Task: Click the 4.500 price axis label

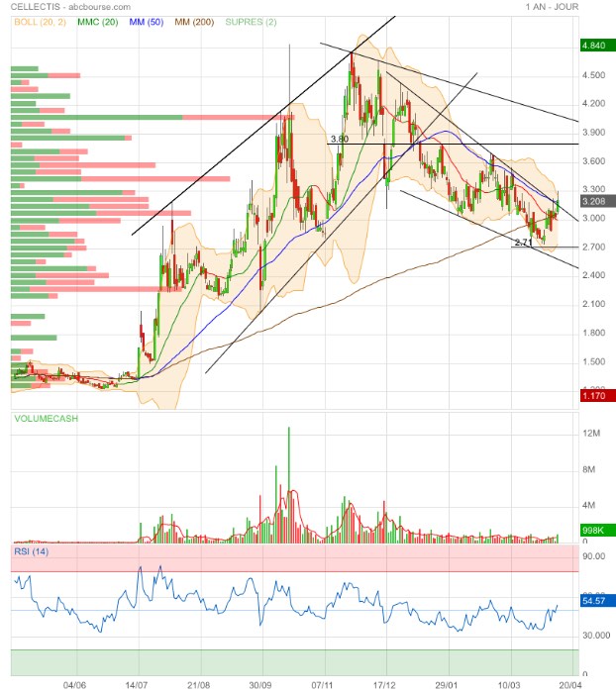Action: click(x=594, y=75)
